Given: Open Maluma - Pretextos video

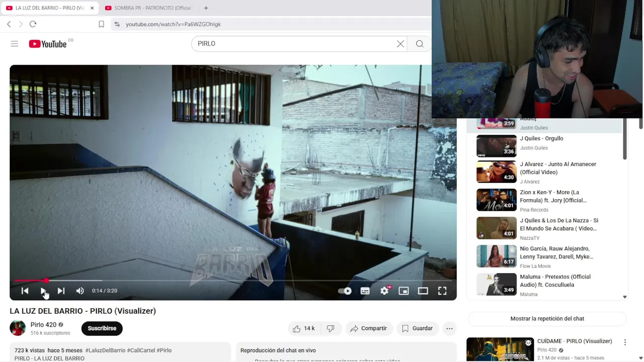Looking at the screenshot, I should click(543, 285).
